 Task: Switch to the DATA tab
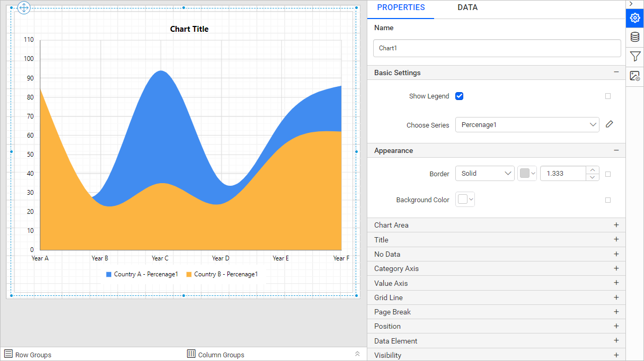[467, 8]
